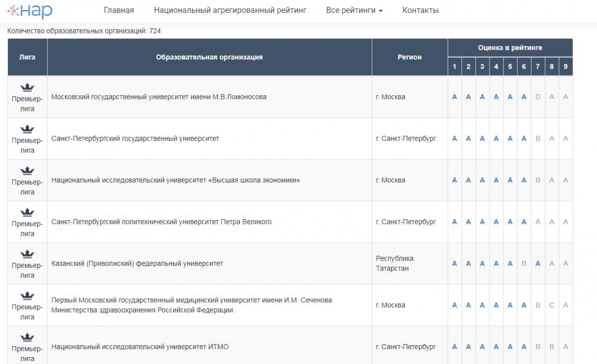The width and height of the screenshot is (597, 364).
Task: Click the Лига column header
Action: pos(27,57)
